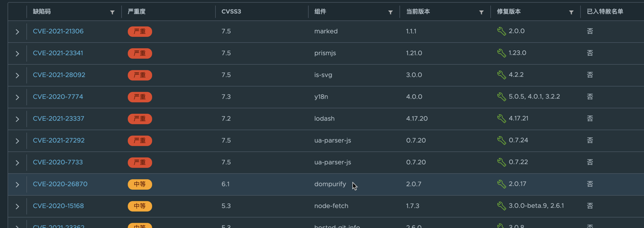Click the CVSS3 column header
This screenshot has height=228, width=644.
click(x=231, y=11)
